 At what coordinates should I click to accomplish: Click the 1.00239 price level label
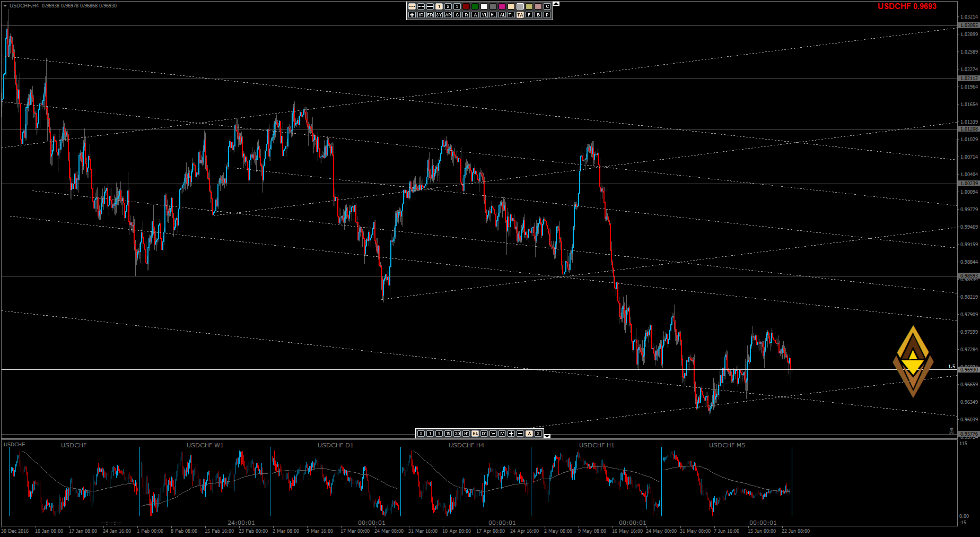coord(968,184)
